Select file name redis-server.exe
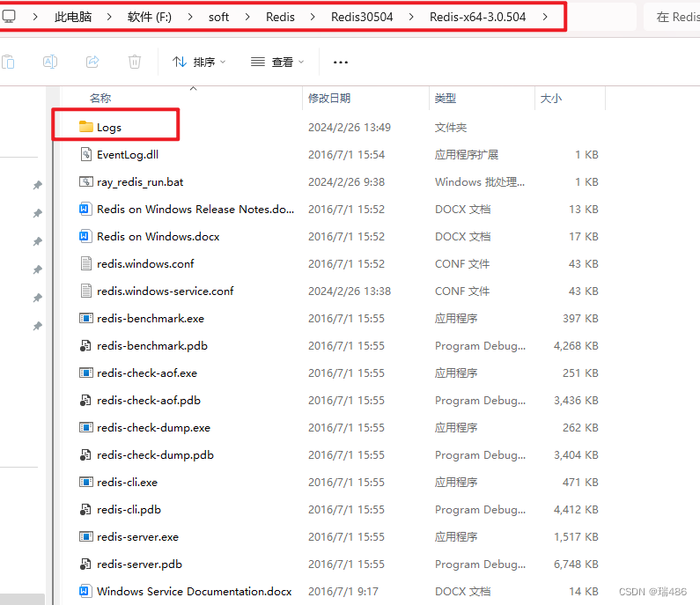Image resolution: width=700 pixels, height=605 pixels. click(138, 536)
